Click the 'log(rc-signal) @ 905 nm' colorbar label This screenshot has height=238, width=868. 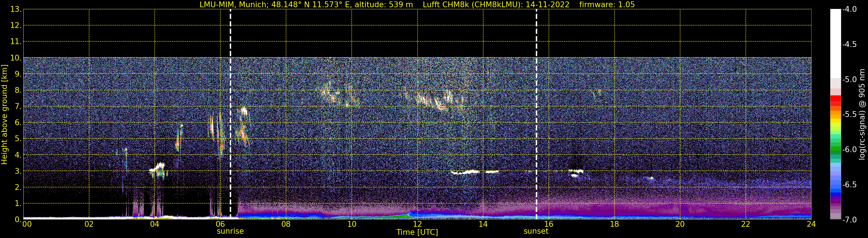[x=862, y=114]
